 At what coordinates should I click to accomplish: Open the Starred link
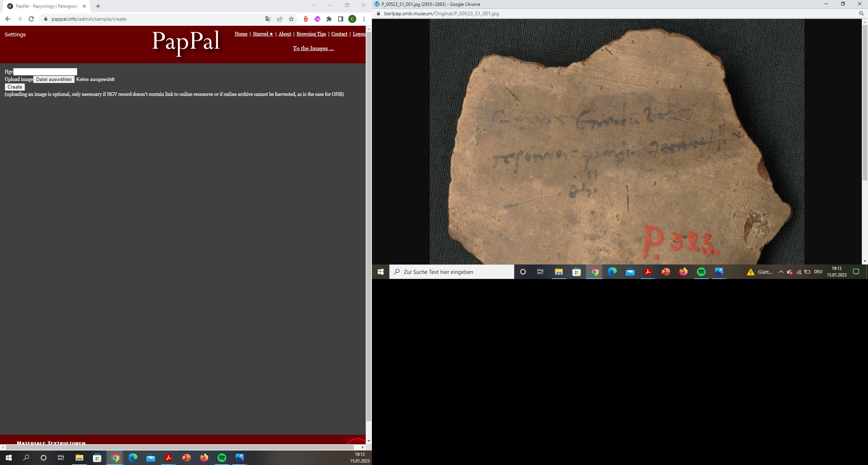tap(263, 34)
